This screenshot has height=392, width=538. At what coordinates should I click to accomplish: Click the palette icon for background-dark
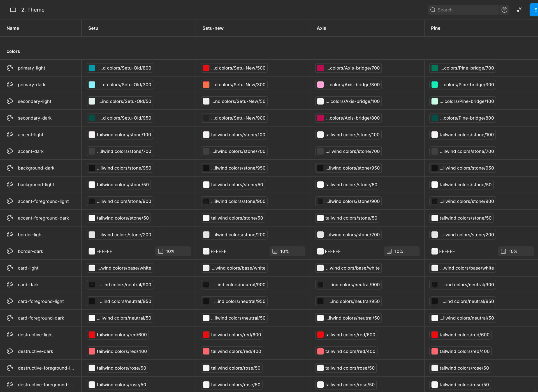pyautogui.click(x=10, y=168)
